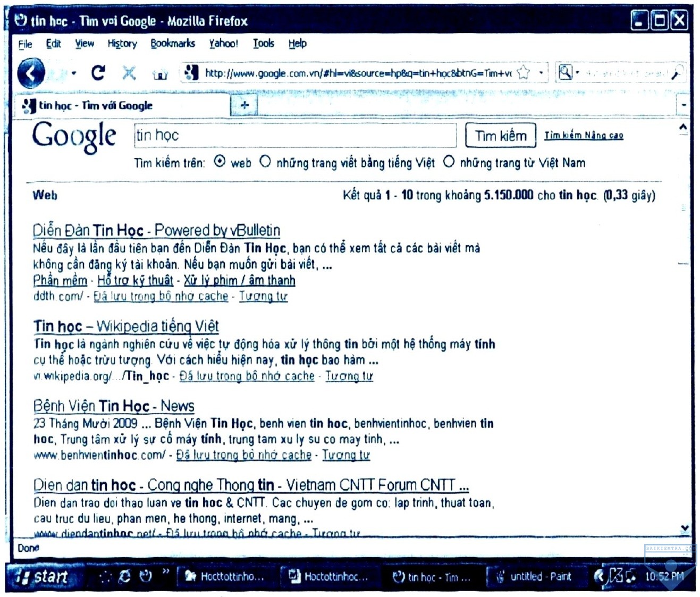The width and height of the screenshot is (700, 597).
Task: Click the Google search box containing 'tin học'
Action: tap(296, 136)
